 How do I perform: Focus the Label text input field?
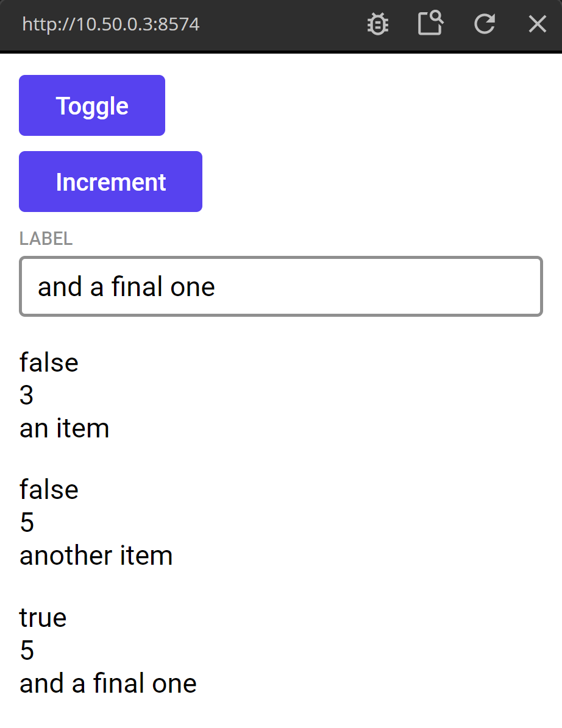[280, 287]
